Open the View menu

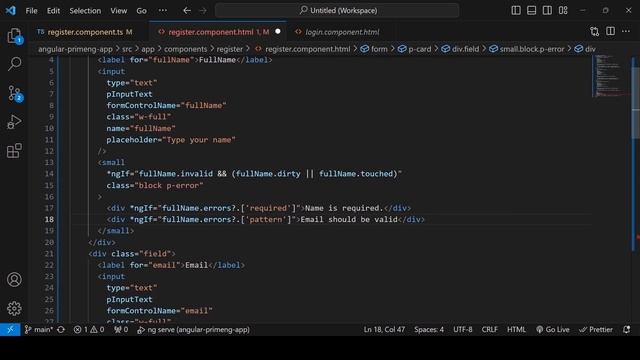(119, 11)
